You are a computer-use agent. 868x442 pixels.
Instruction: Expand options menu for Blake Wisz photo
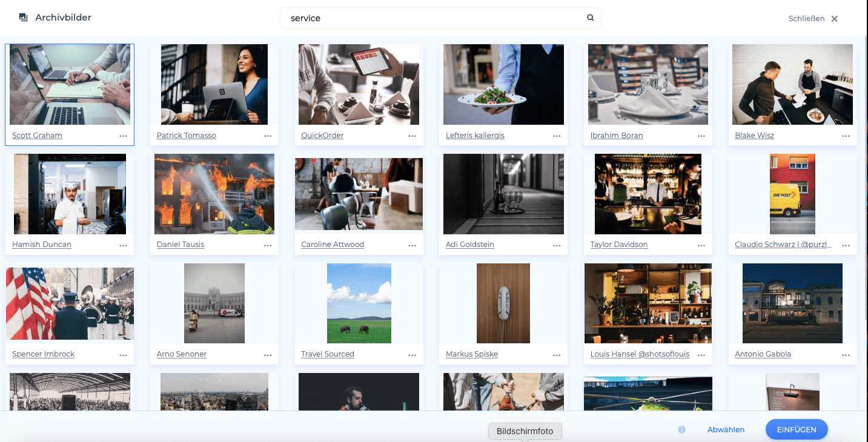(x=846, y=136)
